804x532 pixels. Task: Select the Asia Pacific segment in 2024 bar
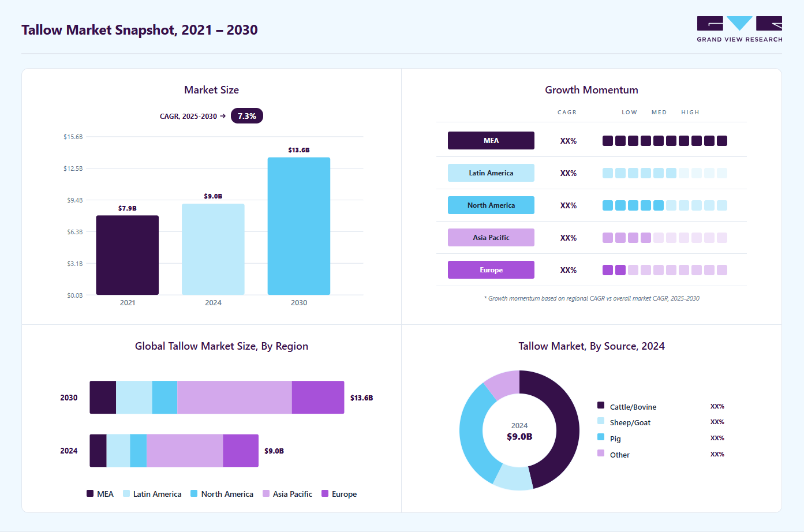[185, 451]
